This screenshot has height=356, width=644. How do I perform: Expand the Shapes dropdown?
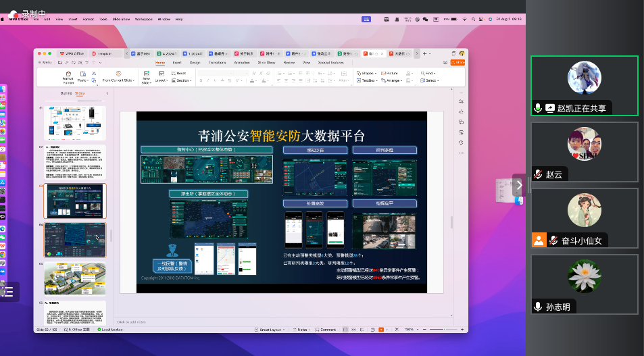pyautogui.click(x=367, y=73)
